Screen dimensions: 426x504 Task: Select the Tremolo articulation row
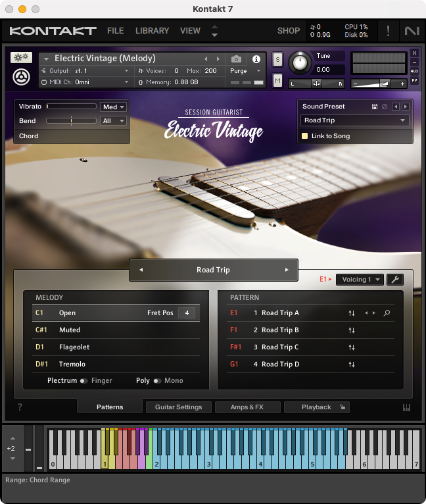116,364
